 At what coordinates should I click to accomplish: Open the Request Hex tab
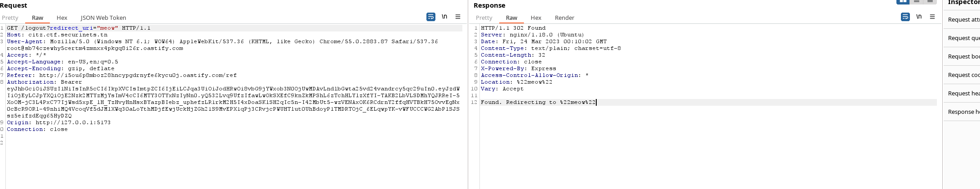coord(62,18)
